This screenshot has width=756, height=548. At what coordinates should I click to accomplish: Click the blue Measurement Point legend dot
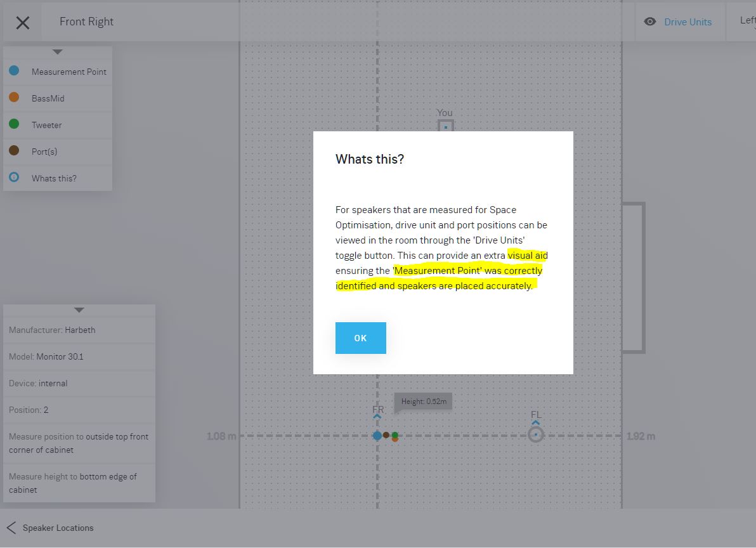coord(14,71)
